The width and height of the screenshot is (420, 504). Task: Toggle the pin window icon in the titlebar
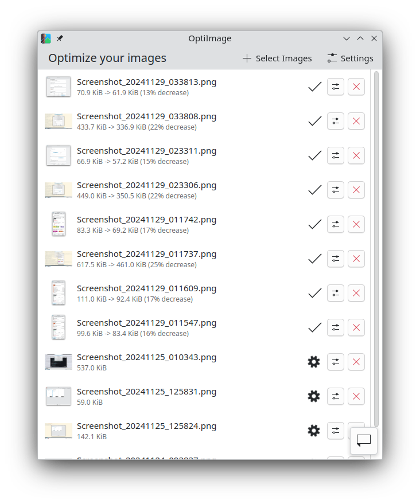click(60, 38)
